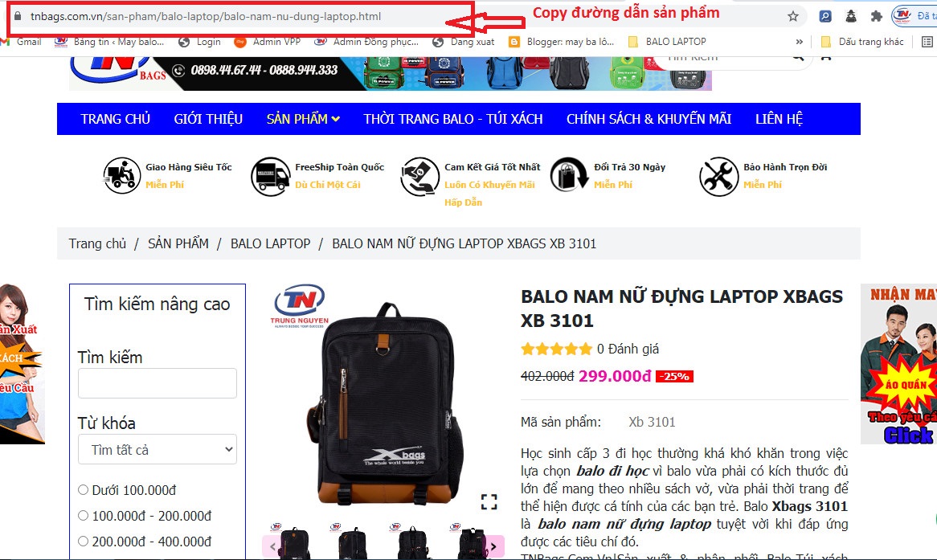Choose the 200.000đ - 400.000đ price range
Image resolution: width=937 pixels, height=560 pixels.
click(83, 542)
